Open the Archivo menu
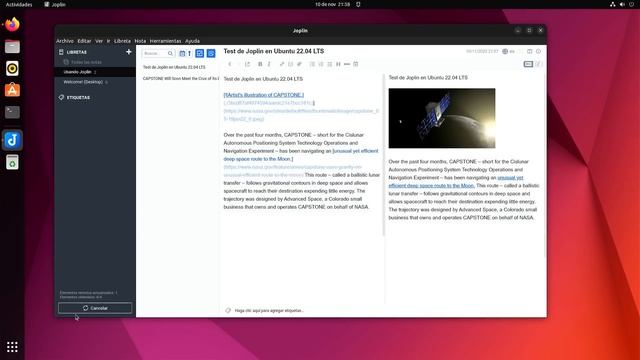Viewport: 640px width, 360px height. coord(65,41)
